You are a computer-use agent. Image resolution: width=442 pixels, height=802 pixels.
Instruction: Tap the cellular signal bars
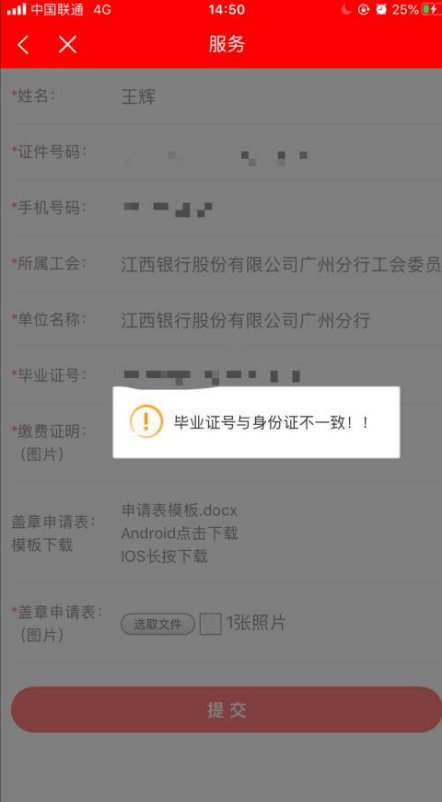click(16, 10)
